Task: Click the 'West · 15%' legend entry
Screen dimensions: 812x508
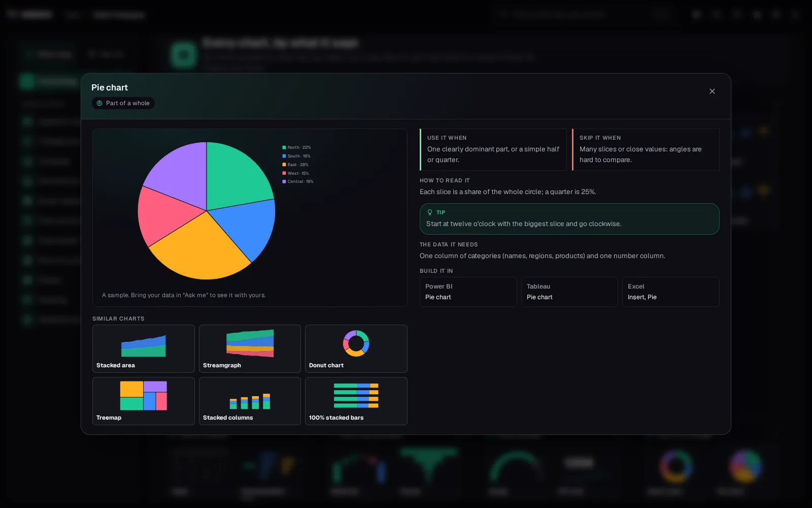Action: pyautogui.click(x=295, y=173)
